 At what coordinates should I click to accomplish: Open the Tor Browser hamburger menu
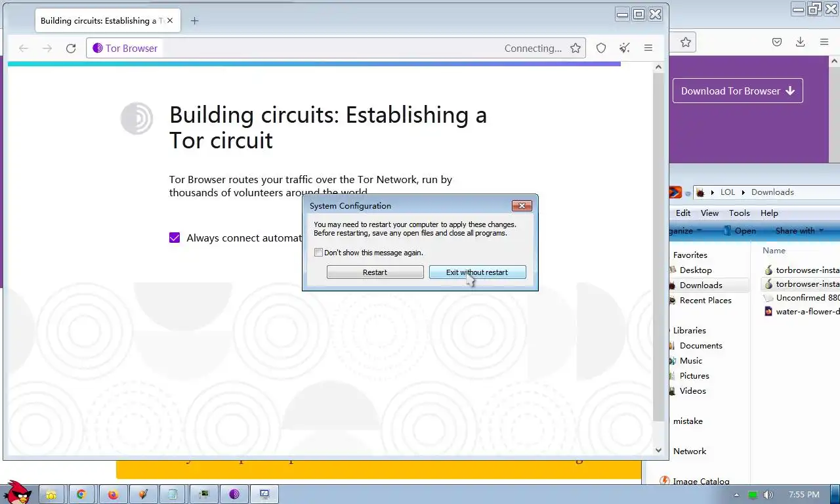click(x=648, y=48)
